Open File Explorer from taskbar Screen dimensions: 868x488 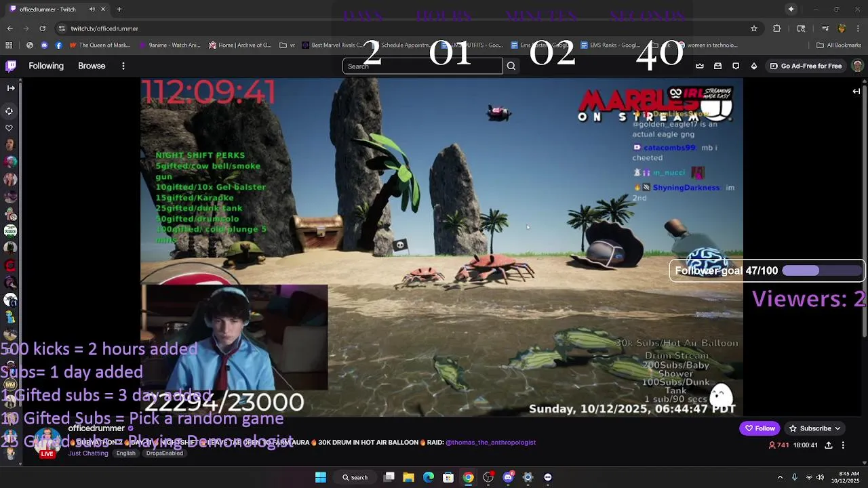408,477
